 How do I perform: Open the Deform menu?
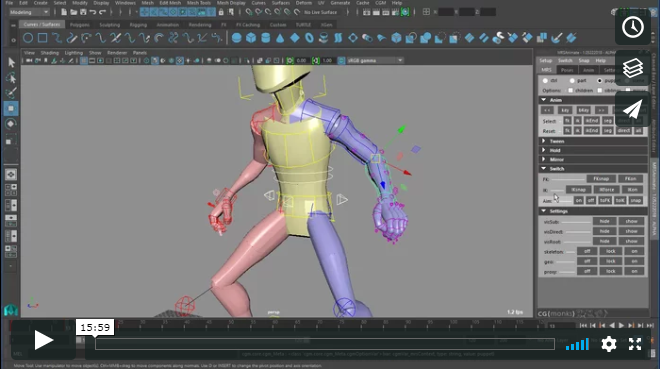303,3
